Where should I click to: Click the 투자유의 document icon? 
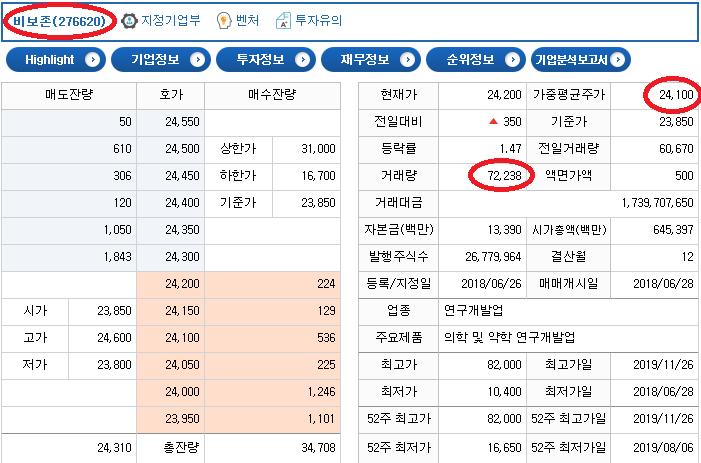(283, 21)
